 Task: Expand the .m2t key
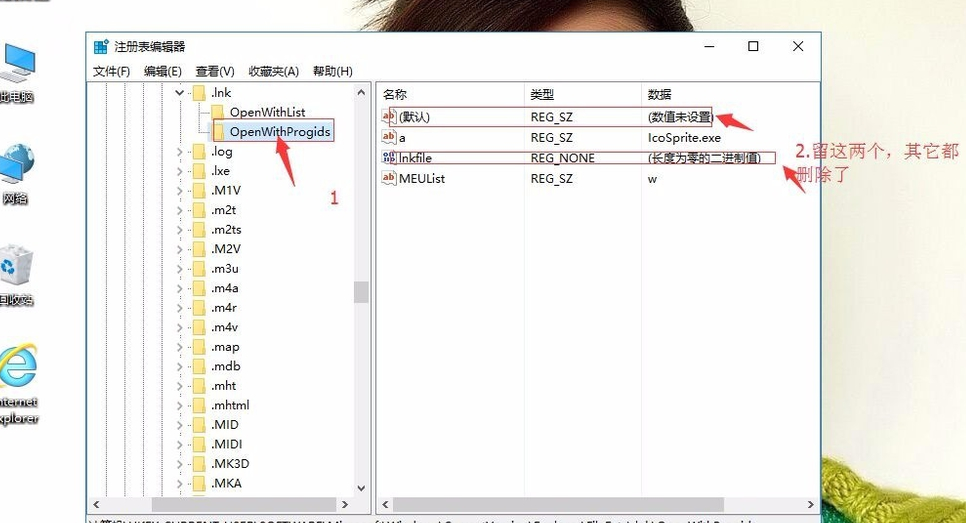[x=179, y=210]
